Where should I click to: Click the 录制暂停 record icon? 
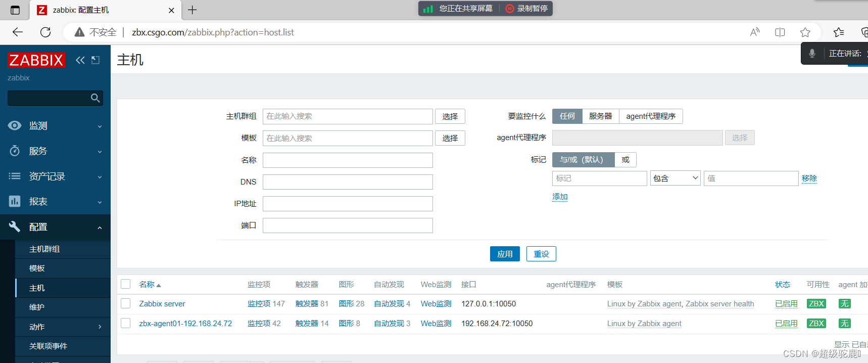(x=510, y=9)
